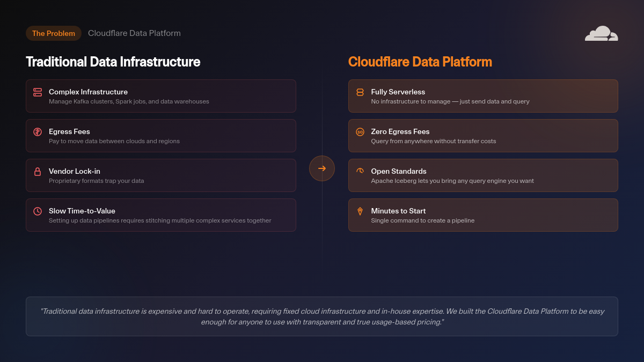This screenshot has width=644, height=362.
Task: Click the gauge icon beside Open Standards
Action: point(360,171)
